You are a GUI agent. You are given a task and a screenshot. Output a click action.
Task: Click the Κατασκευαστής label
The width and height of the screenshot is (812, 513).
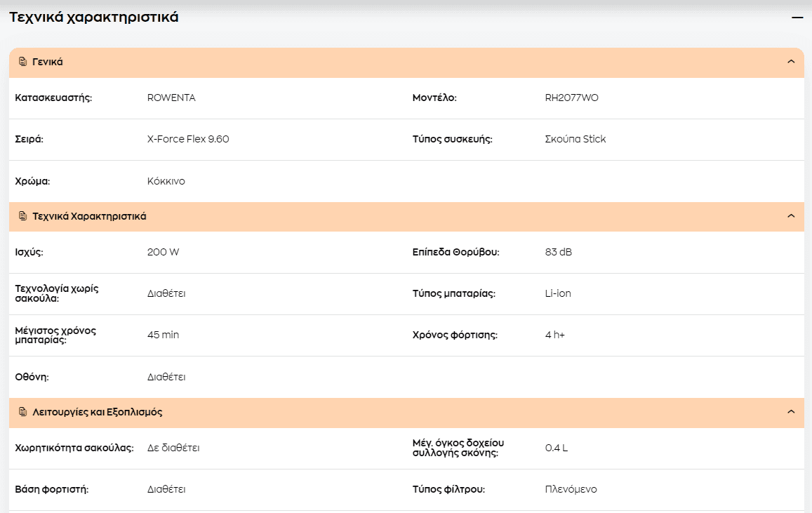(x=53, y=98)
